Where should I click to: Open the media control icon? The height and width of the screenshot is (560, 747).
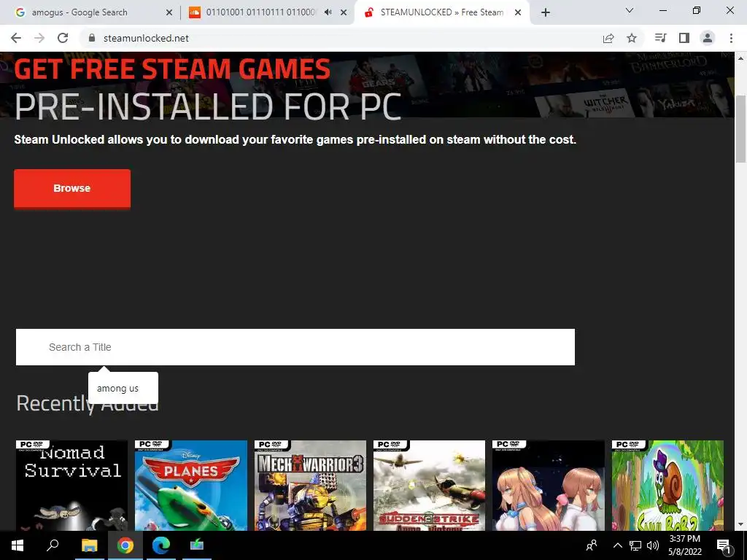coord(660,38)
